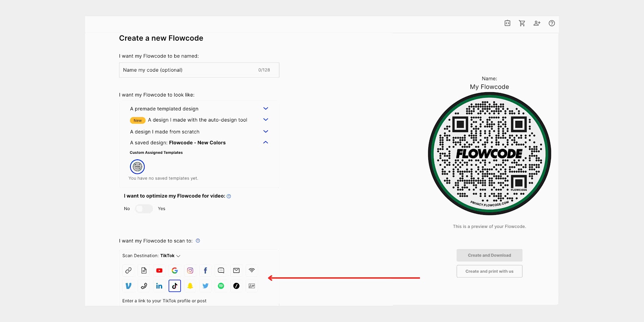Click info icon beside 'scan to' label
This screenshot has width=644, height=322.
(198, 241)
